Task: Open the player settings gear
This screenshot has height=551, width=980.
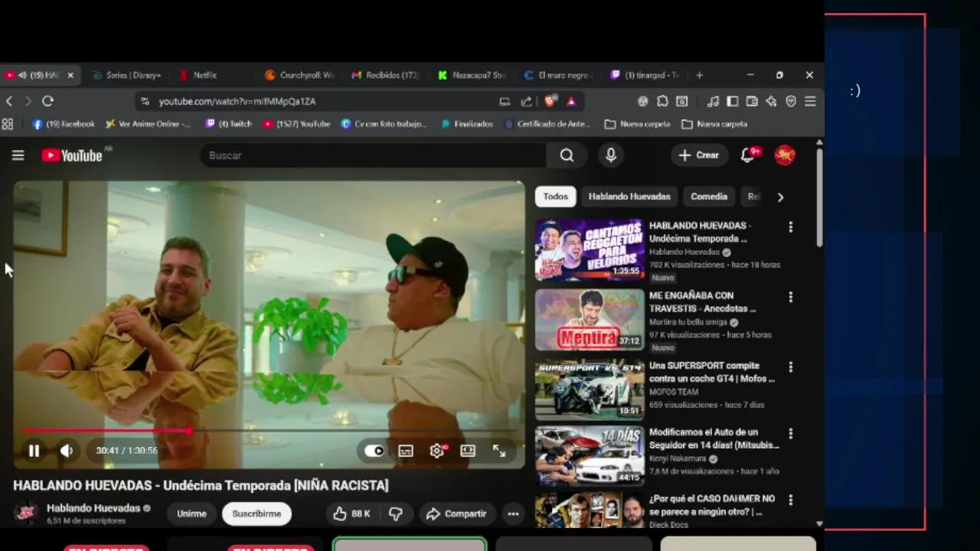Action: tap(436, 451)
